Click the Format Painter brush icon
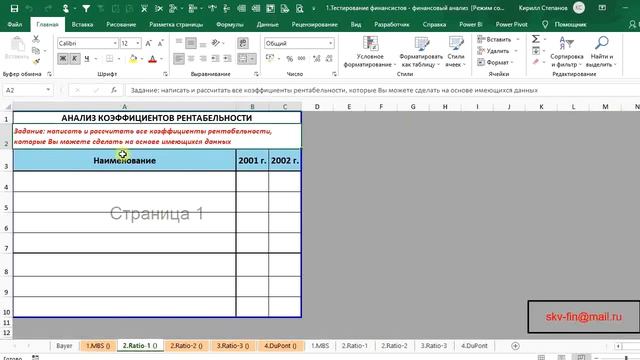The image size is (640, 360). point(36,62)
